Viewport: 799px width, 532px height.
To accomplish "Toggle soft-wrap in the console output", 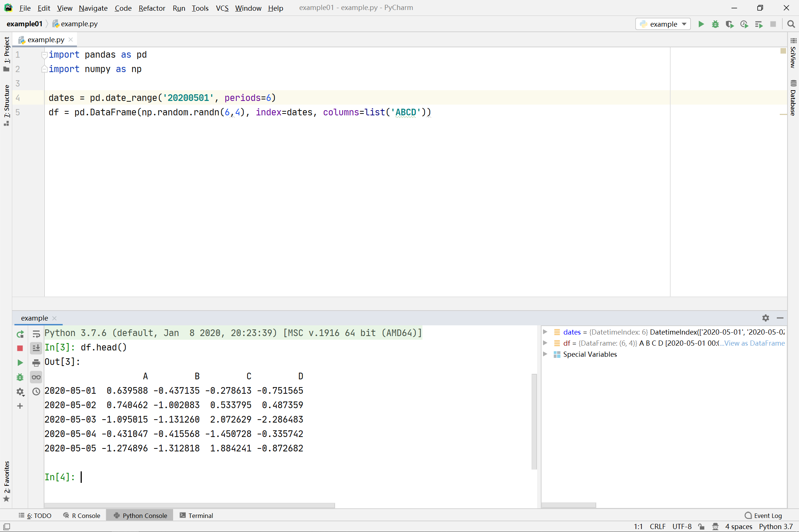I will coord(36,334).
